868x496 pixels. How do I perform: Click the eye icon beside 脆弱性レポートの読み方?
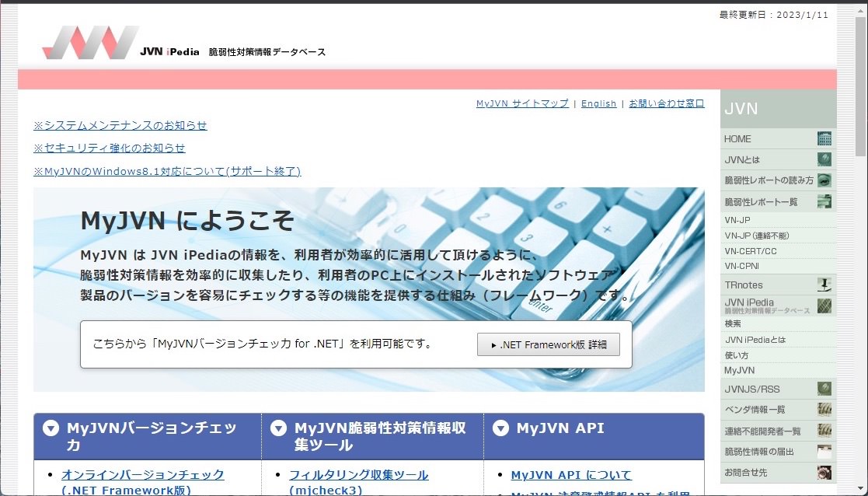tap(824, 180)
